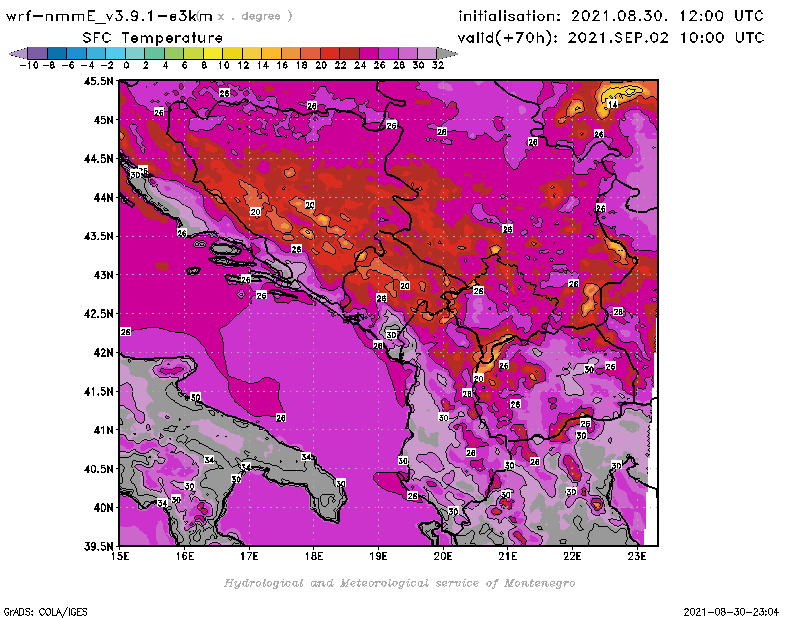Click the '32' legend value label
The width and height of the screenshot is (800, 618).
click(438, 65)
